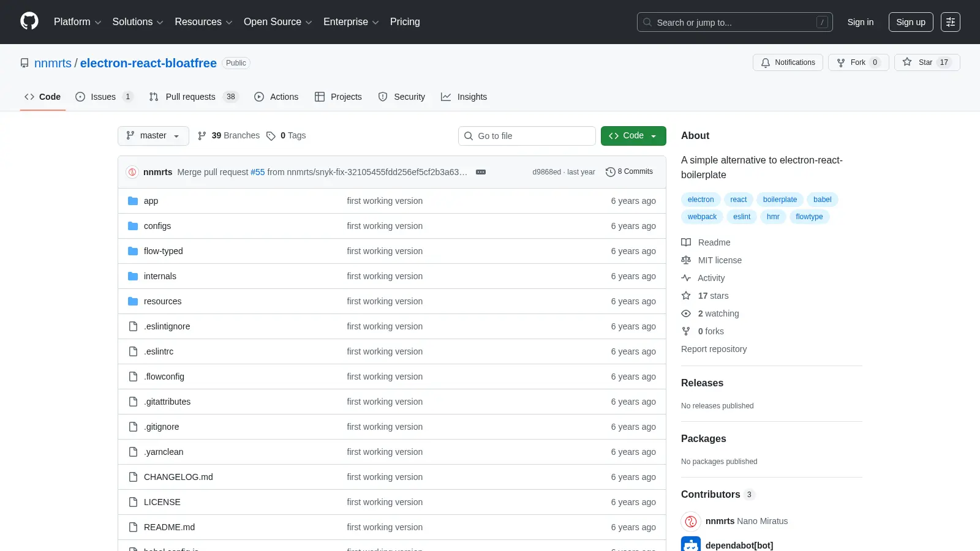The image size is (980, 551).
Task: Expand the Platform menu
Action: click(x=77, y=22)
